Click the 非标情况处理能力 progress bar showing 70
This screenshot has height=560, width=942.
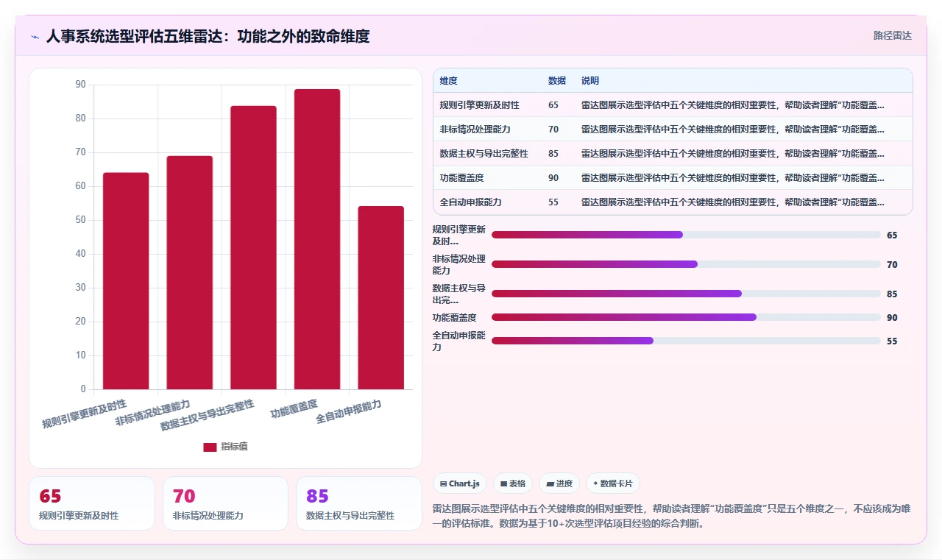[686, 264]
